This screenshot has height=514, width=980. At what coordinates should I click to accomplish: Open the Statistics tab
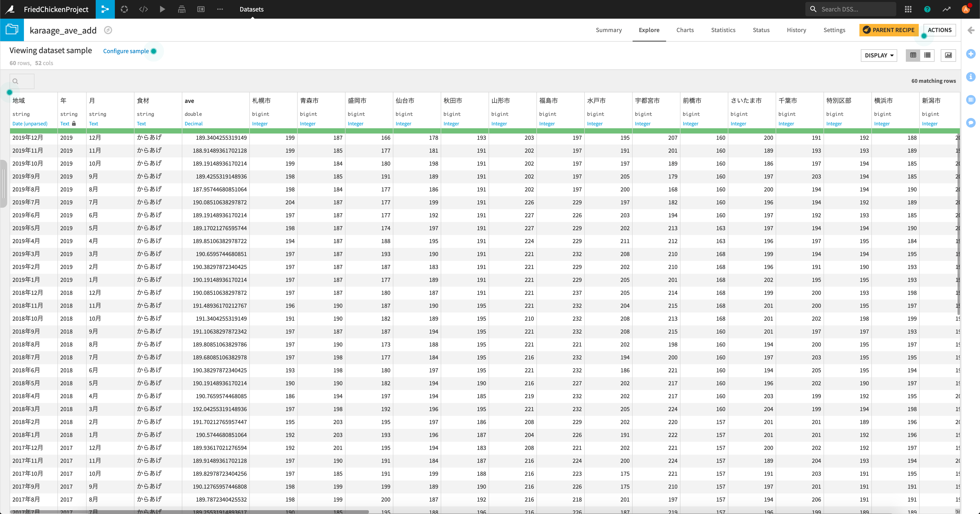(x=723, y=30)
